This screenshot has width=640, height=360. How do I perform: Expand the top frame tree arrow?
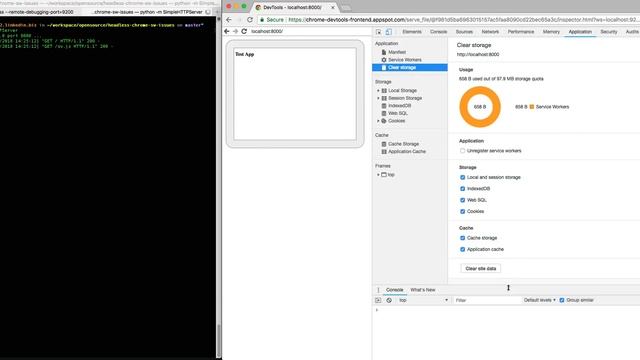click(x=378, y=175)
